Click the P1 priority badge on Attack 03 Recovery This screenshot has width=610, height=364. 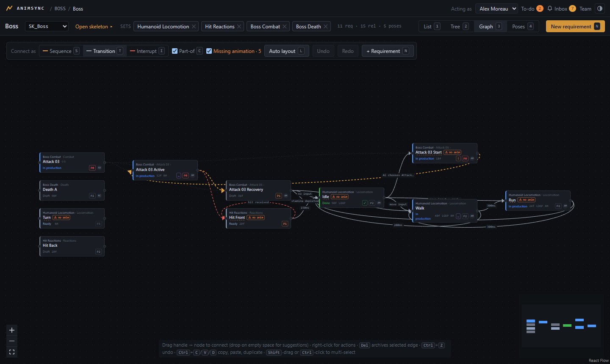[x=279, y=196]
